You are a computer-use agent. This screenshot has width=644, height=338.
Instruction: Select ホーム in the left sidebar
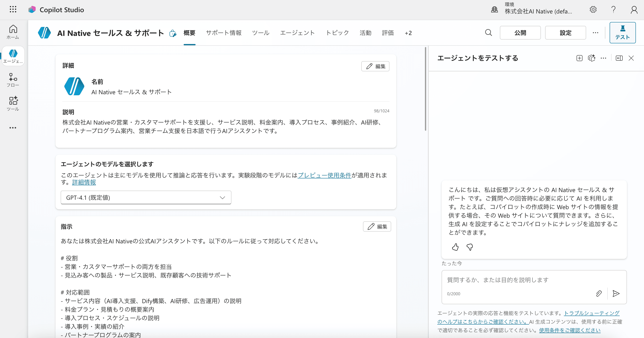(x=13, y=32)
